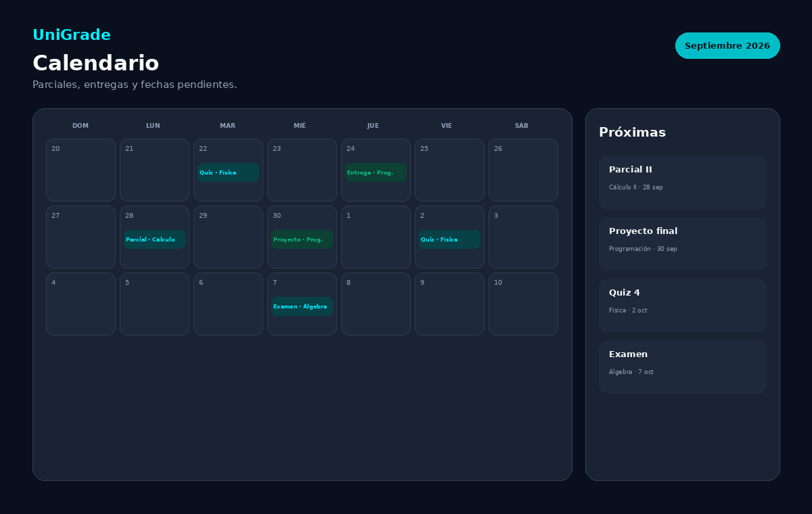Select calendar day 1
Screen dimensions: 812x514
pyautogui.click(x=376, y=237)
